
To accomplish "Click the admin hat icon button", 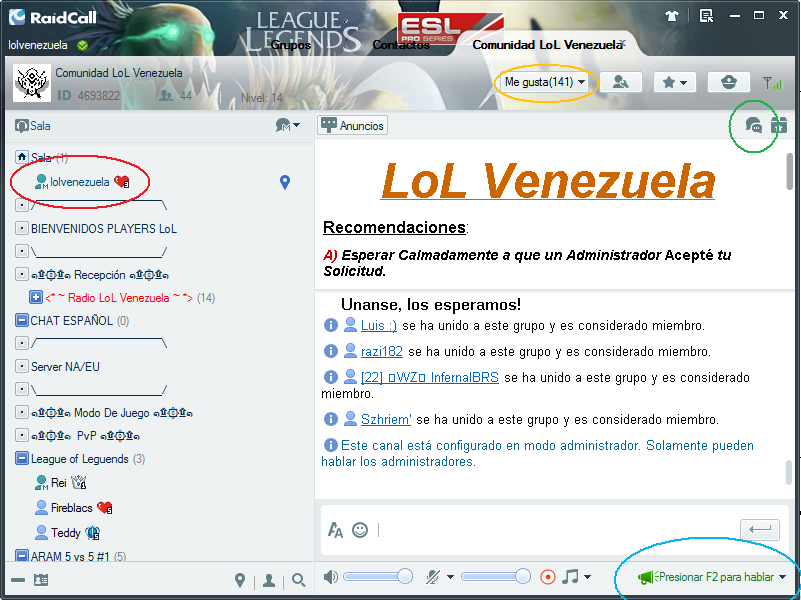I will (728, 82).
